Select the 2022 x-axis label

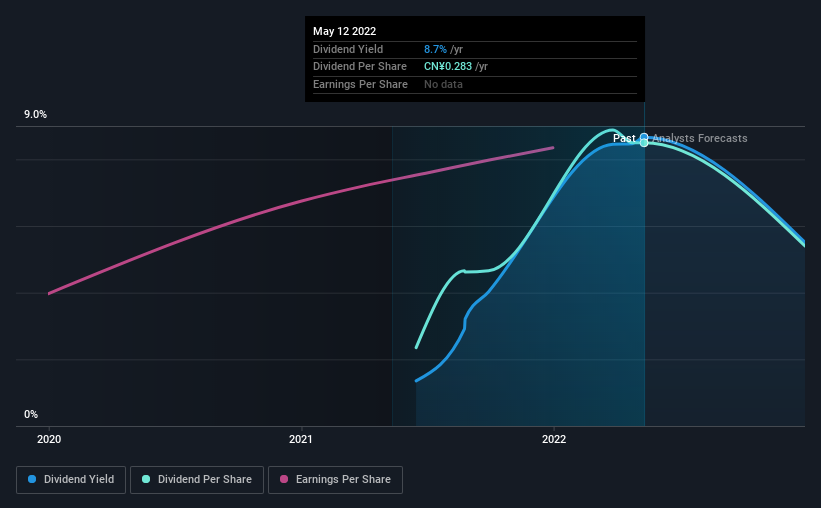click(554, 439)
